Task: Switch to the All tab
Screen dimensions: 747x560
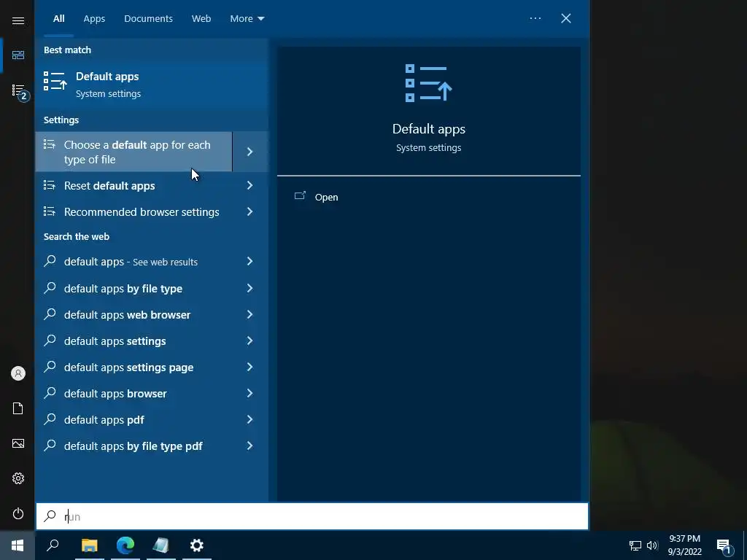Action: [x=58, y=18]
